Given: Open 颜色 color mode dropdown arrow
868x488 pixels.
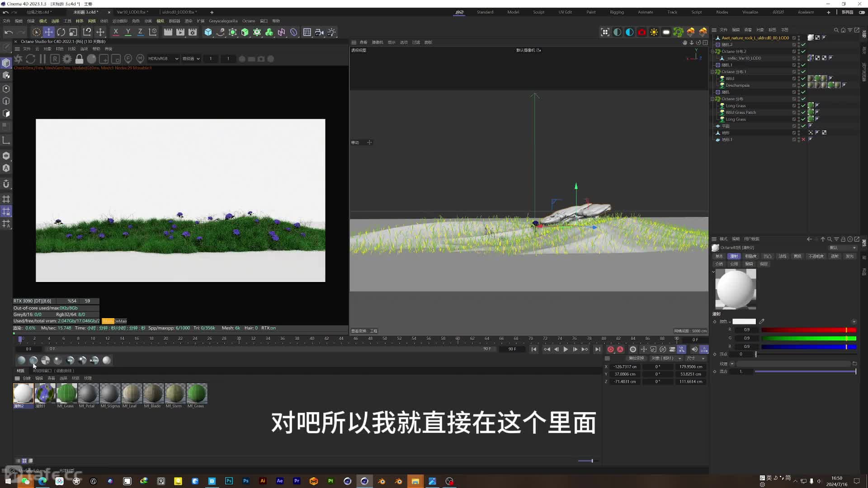Looking at the screenshot, I should (730, 322).
